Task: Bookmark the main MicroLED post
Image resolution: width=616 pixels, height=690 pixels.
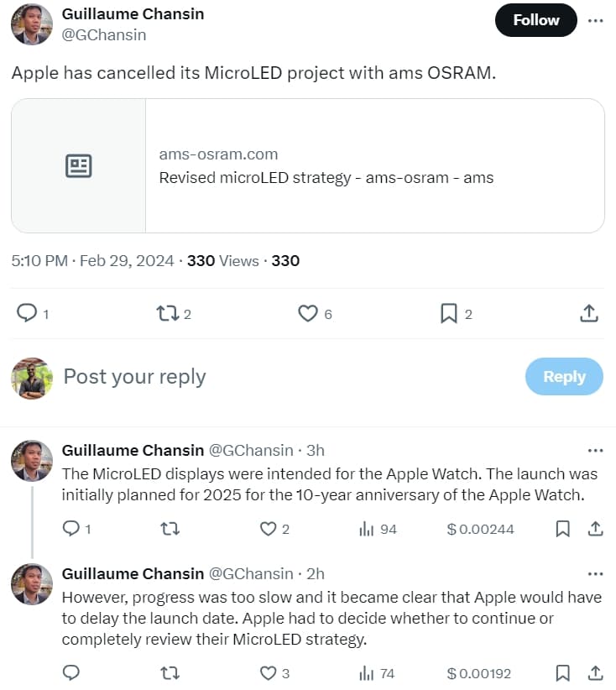Action: point(449,313)
